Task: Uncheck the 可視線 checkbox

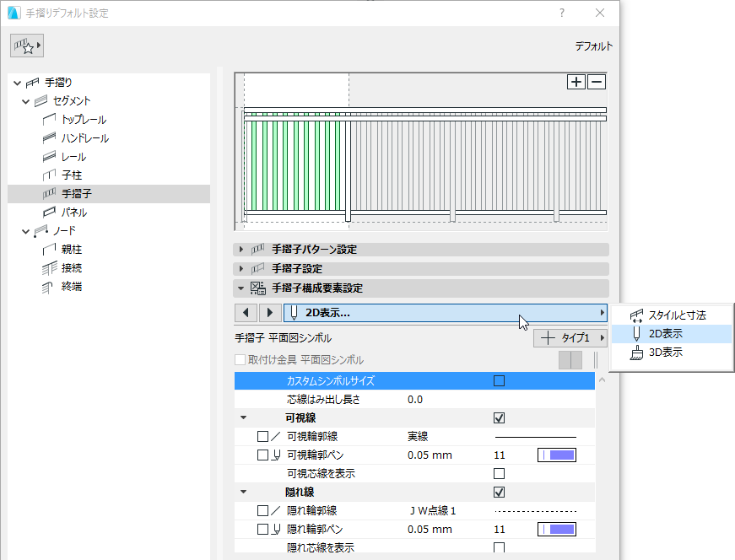Action: (498, 417)
